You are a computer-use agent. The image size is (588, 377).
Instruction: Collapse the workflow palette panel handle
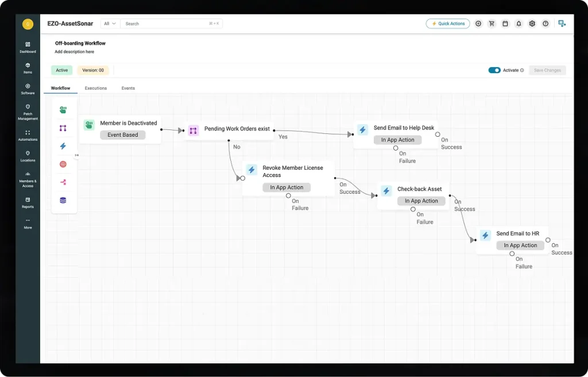tap(77, 155)
